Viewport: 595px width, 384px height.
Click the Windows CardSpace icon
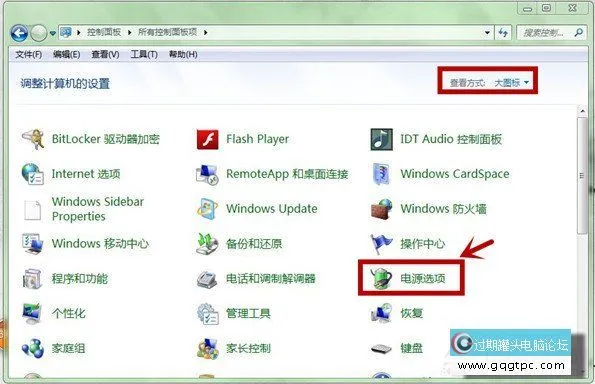pos(381,174)
